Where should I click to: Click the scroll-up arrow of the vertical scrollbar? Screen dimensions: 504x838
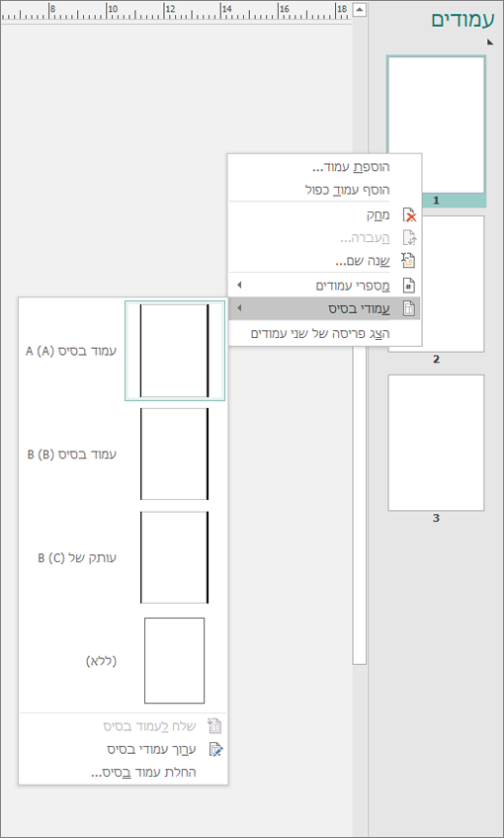[x=359, y=9]
